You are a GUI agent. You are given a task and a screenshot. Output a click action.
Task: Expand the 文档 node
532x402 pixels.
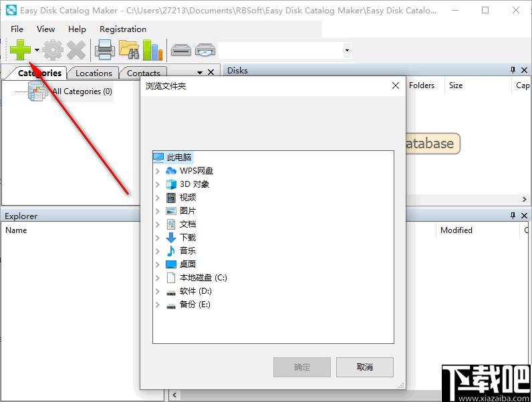tap(158, 224)
